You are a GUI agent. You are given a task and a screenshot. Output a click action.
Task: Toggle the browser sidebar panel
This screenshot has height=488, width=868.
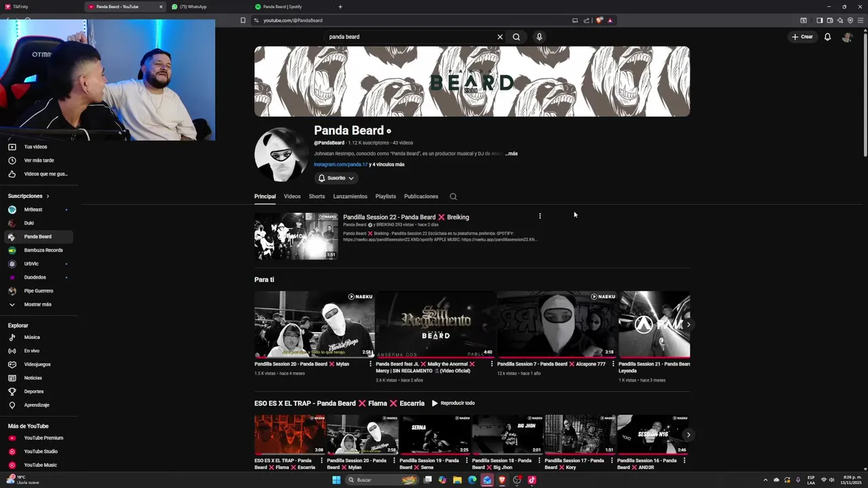(819, 20)
